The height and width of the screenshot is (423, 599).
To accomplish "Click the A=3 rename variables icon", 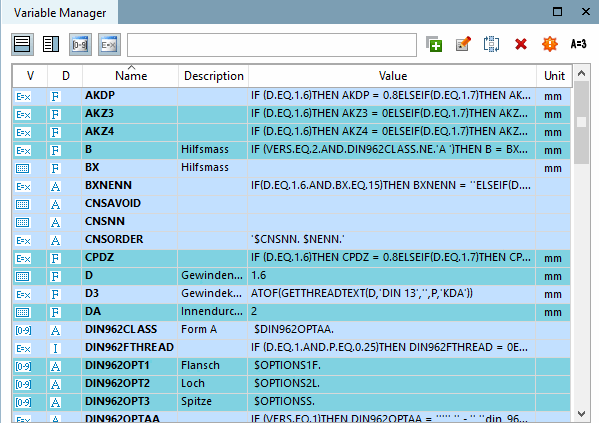I will point(578,44).
